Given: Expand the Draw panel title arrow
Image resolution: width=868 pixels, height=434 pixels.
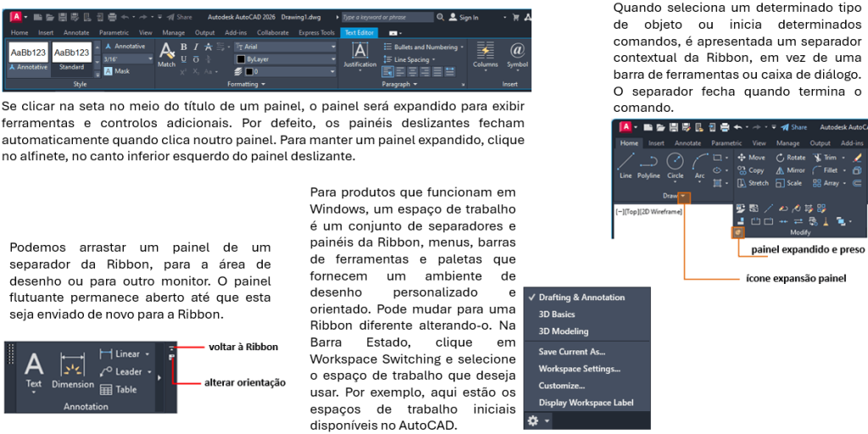Looking at the screenshot, I should point(683,197).
